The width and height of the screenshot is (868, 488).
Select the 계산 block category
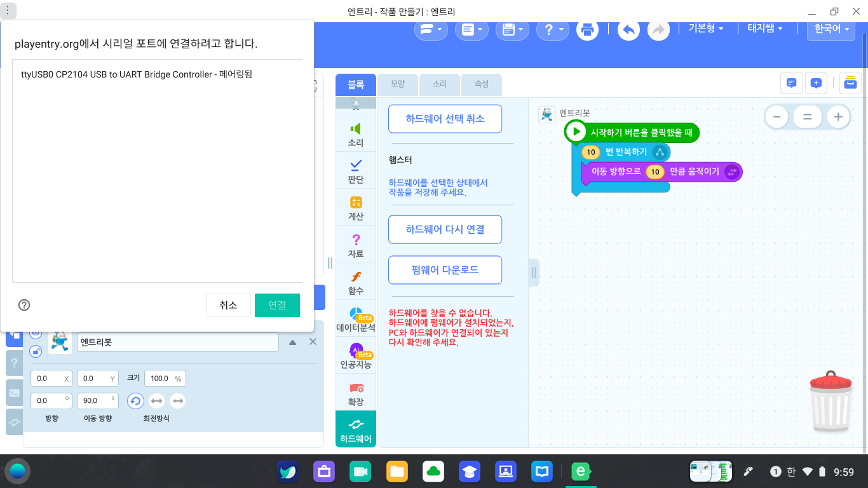coord(356,208)
